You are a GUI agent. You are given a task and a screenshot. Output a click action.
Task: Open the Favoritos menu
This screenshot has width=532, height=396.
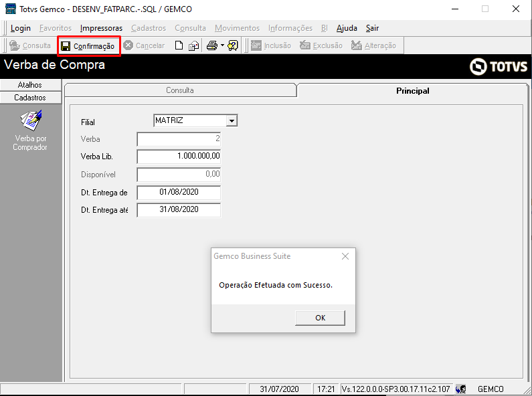point(56,28)
